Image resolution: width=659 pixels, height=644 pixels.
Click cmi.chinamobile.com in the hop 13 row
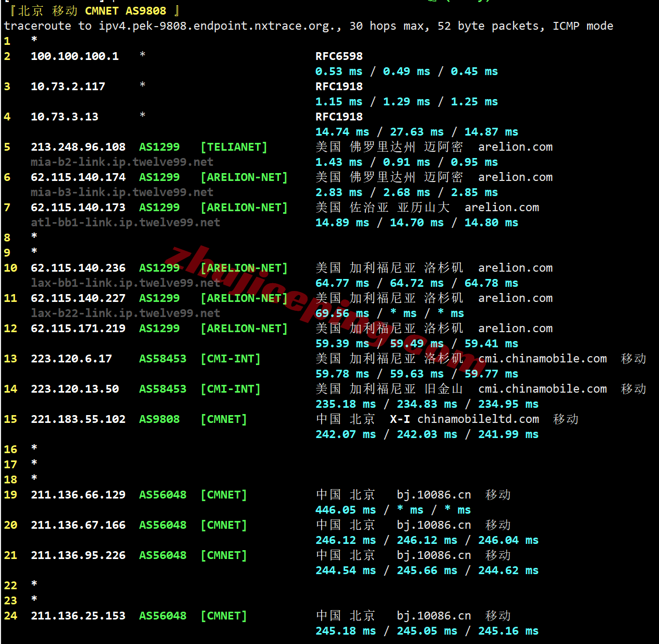[x=543, y=359]
